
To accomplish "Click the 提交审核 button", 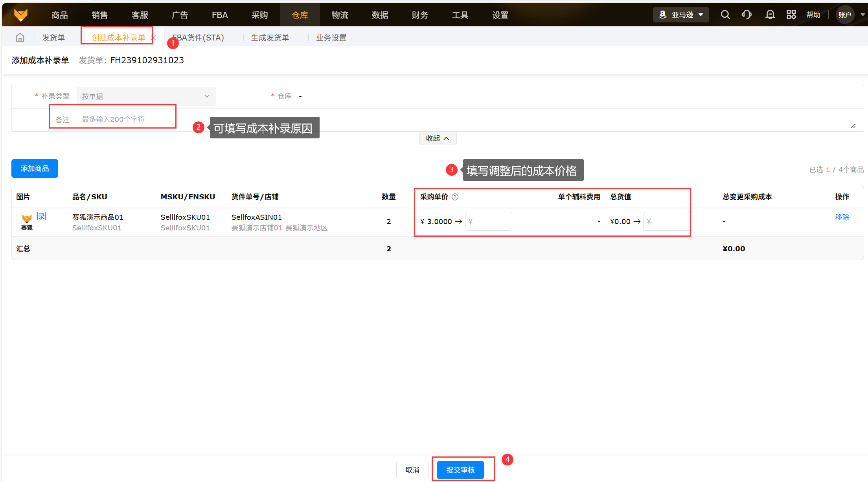I will pos(460,470).
